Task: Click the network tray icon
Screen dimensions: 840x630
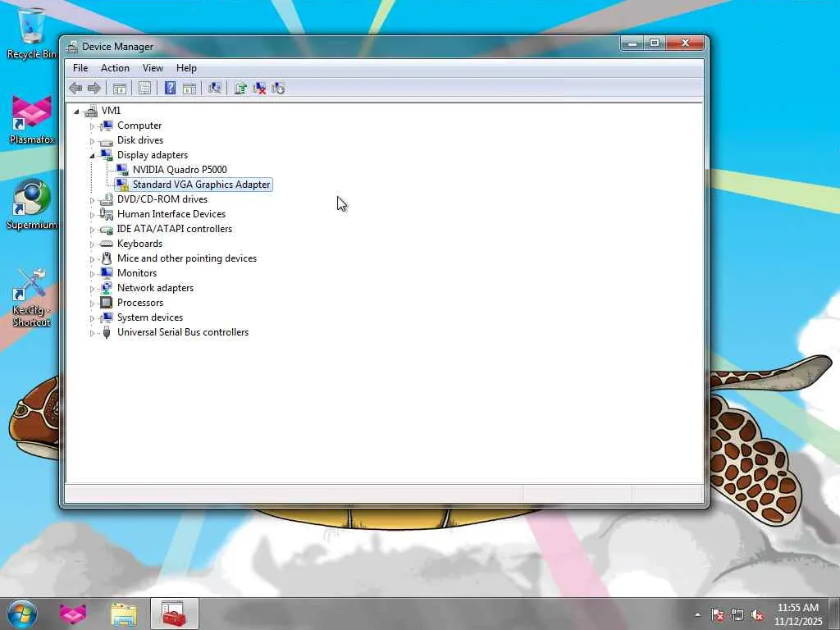Action: pos(737,614)
